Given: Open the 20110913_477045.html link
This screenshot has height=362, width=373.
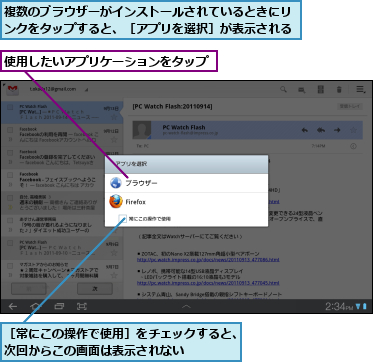Looking at the screenshot, I should pyautogui.click(x=208, y=283).
